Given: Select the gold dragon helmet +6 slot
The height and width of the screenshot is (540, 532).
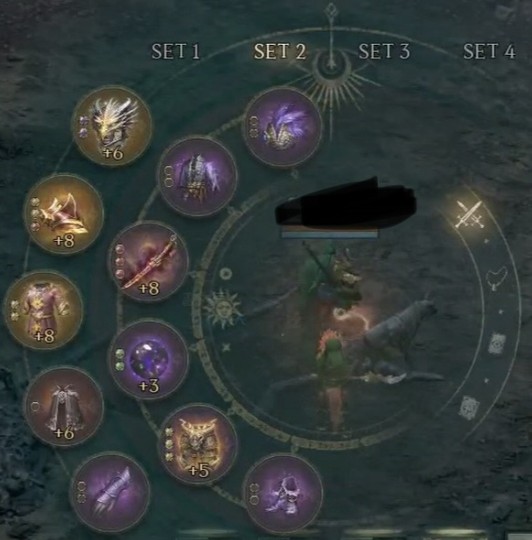Looking at the screenshot, I should coord(113,126).
